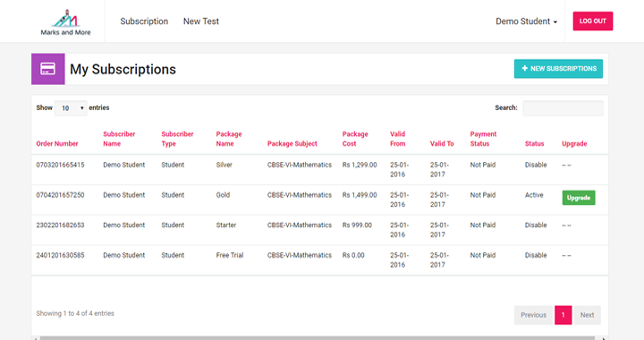Click the Free Trial package name cell
The image size is (644, 340).
click(x=230, y=255)
